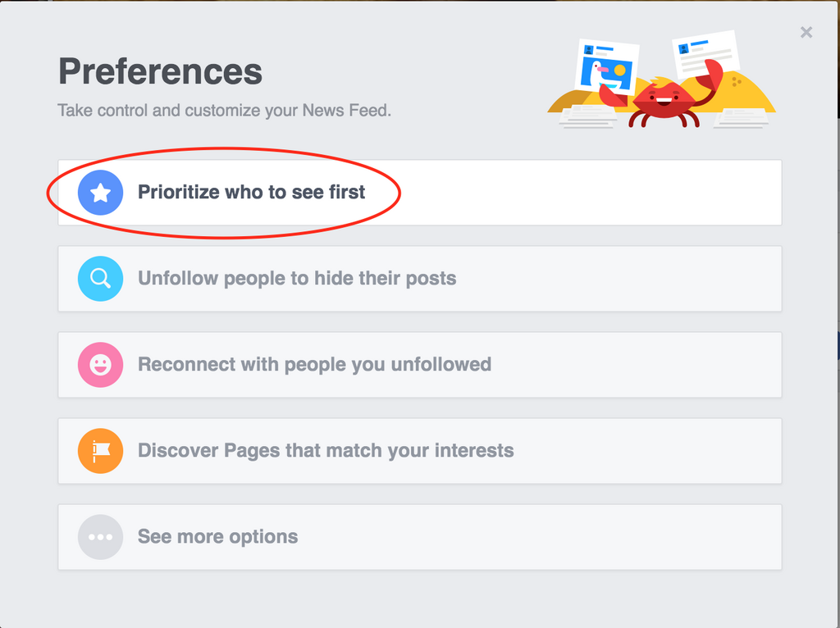Click the orange flag icon
This screenshot has width=840, height=628.
click(100, 451)
